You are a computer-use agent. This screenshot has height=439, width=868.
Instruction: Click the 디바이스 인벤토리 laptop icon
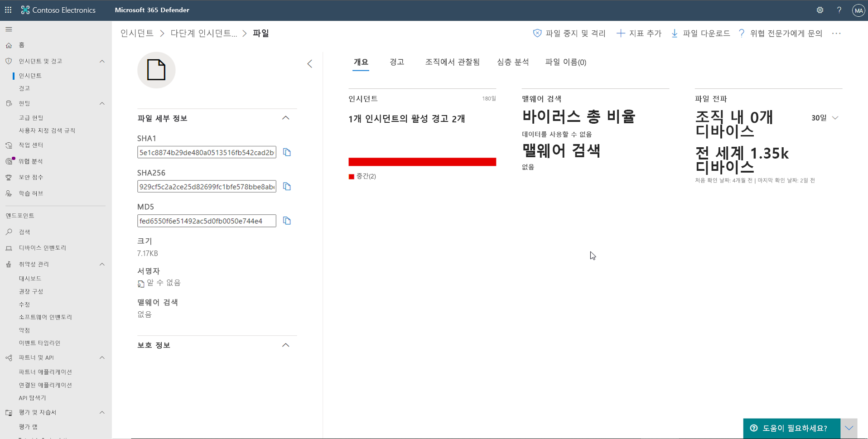[9, 248]
